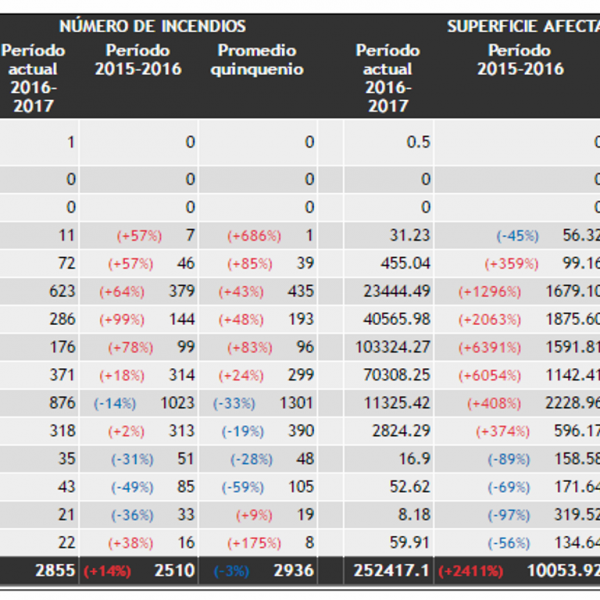
Task: Select the Promedio quinquenio column header
Action: [257, 60]
